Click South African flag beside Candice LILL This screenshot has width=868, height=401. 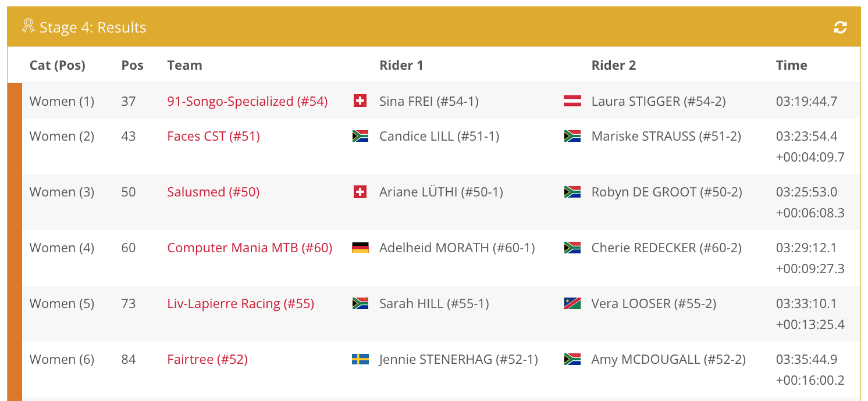click(360, 136)
